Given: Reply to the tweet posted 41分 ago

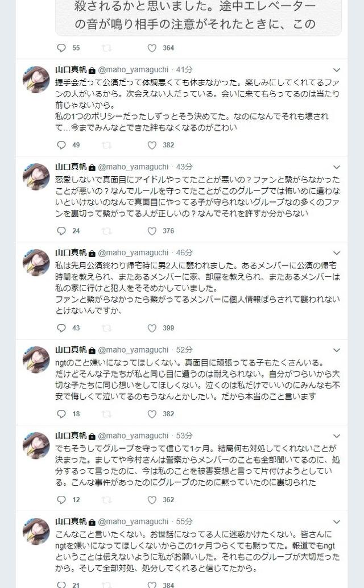Looking at the screenshot, I should point(61,145).
